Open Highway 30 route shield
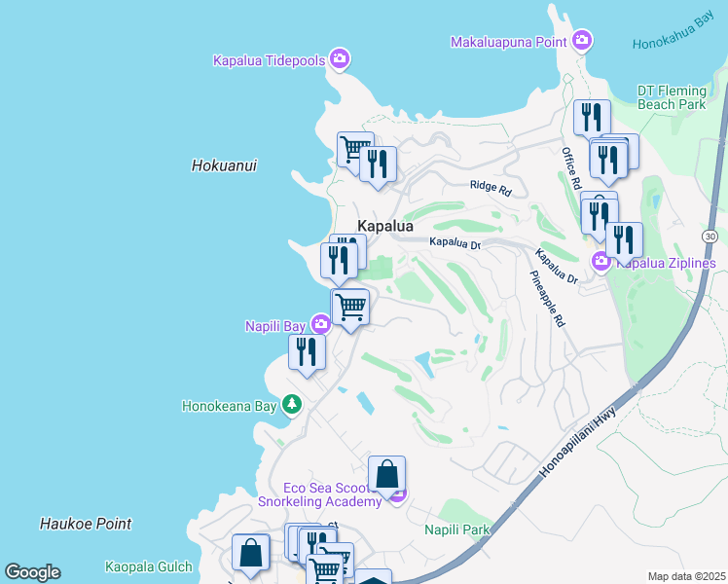 pyautogui.click(x=710, y=237)
